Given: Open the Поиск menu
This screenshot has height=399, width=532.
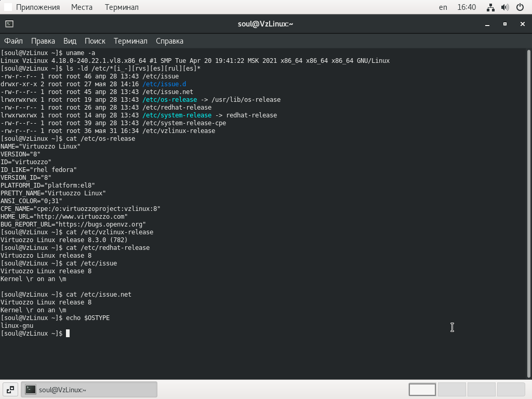Looking at the screenshot, I should pyautogui.click(x=95, y=41).
